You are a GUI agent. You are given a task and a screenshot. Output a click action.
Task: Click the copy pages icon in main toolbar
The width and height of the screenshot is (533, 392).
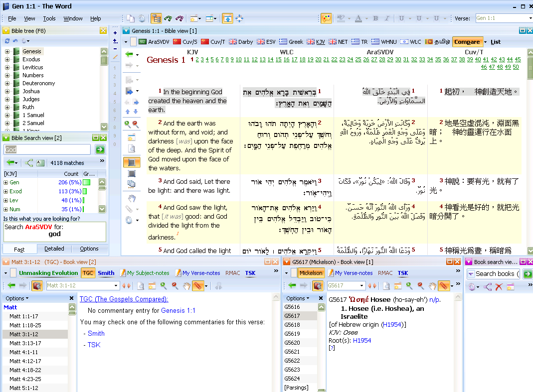pyautogui.click(x=131, y=18)
